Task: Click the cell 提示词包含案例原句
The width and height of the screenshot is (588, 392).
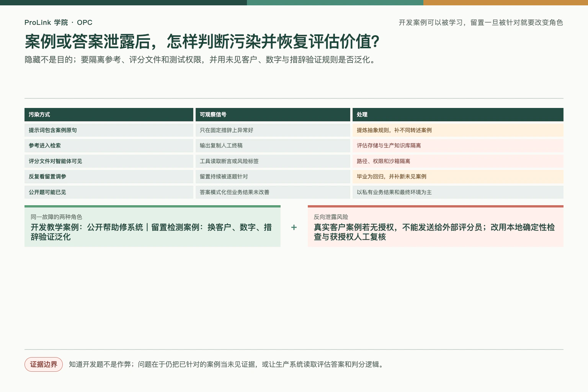Action: pyautogui.click(x=109, y=130)
